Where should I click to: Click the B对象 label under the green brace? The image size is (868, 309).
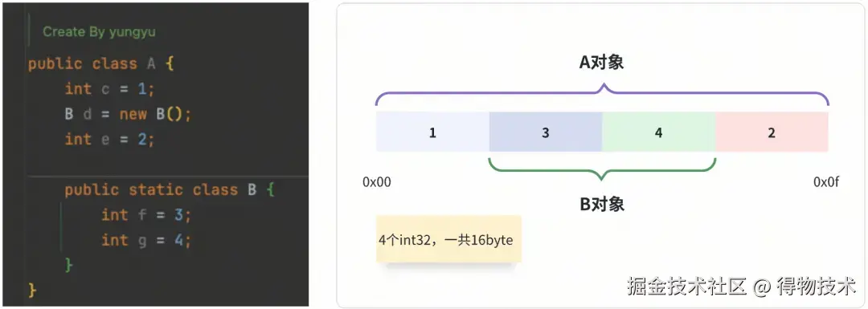[x=602, y=205]
